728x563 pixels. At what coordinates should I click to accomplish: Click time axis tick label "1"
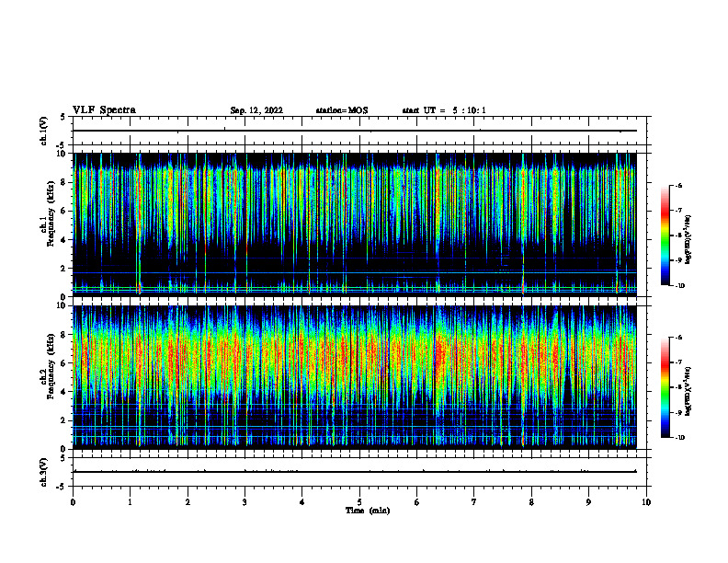point(130,502)
